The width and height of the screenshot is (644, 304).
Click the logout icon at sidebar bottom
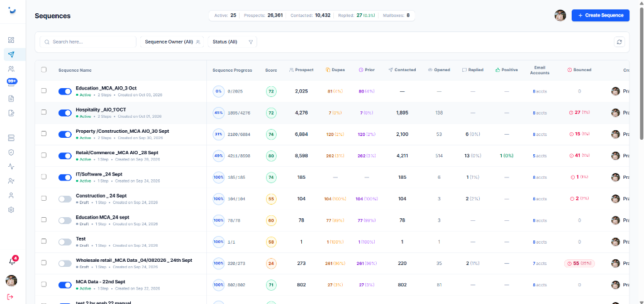coord(11,296)
